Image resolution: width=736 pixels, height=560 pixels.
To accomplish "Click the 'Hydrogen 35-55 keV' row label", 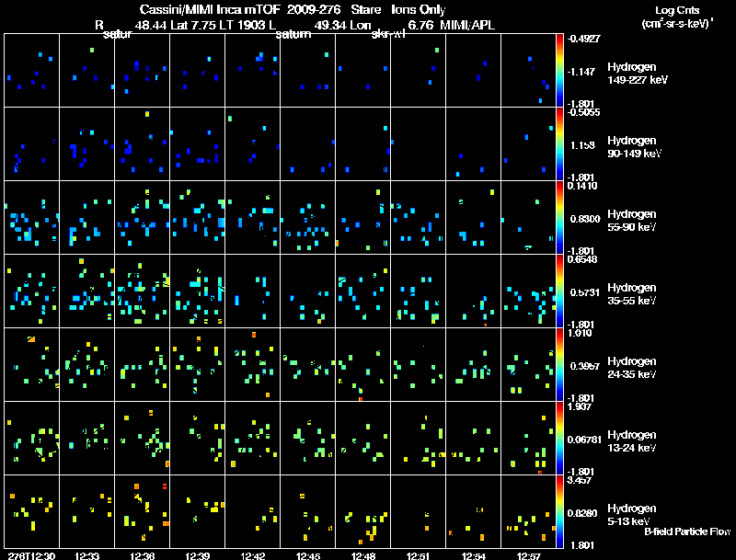I will (x=632, y=294).
